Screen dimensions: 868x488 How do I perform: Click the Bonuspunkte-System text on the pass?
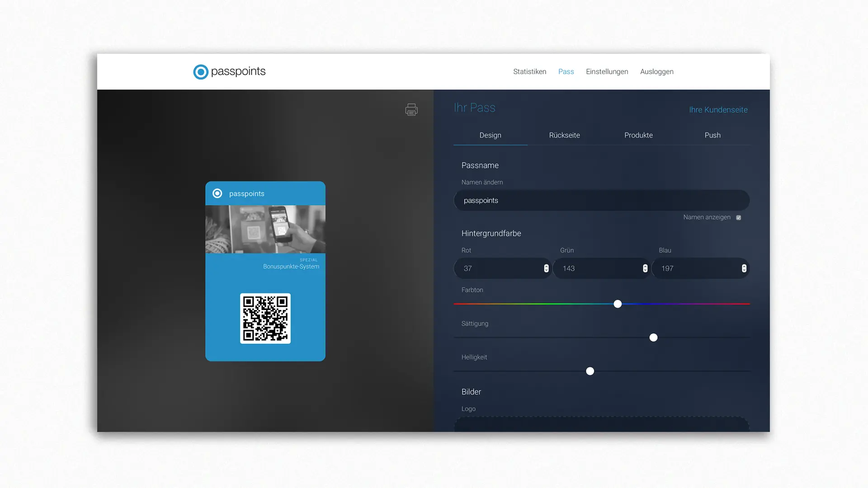[x=291, y=267]
